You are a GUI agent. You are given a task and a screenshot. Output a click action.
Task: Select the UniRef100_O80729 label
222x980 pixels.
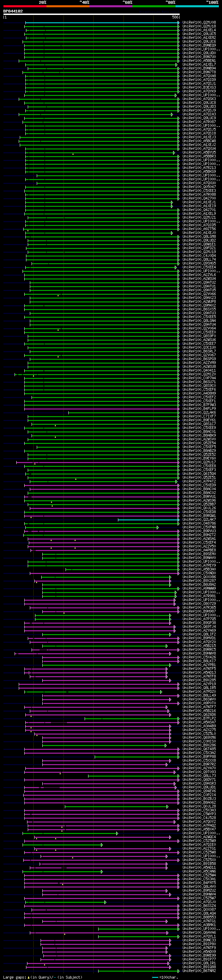point(199,604)
